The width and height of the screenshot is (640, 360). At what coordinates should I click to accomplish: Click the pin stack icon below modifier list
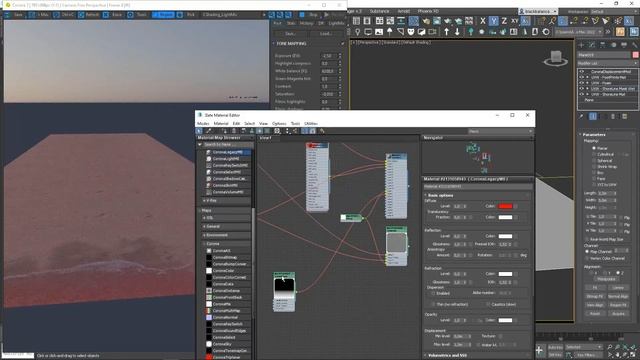tap(581, 116)
